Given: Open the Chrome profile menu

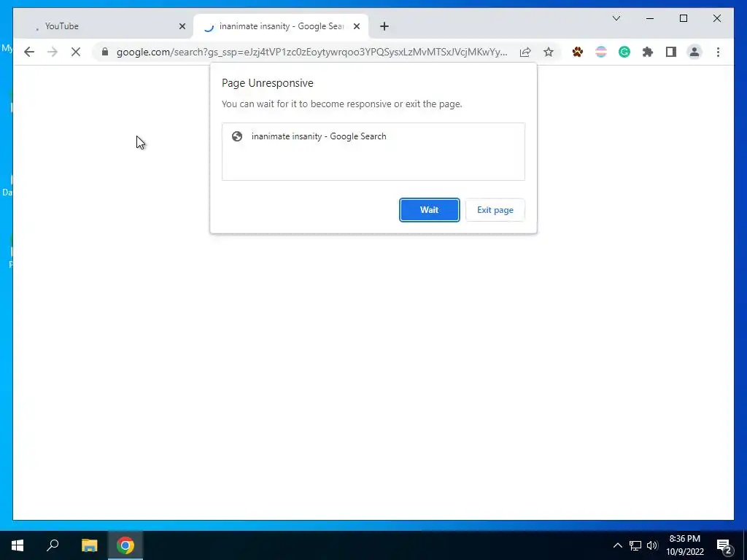Looking at the screenshot, I should [x=694, y=52].
